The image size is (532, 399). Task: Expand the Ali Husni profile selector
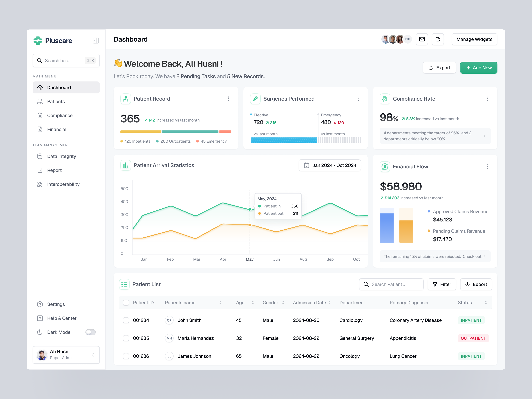coord(93,355)
